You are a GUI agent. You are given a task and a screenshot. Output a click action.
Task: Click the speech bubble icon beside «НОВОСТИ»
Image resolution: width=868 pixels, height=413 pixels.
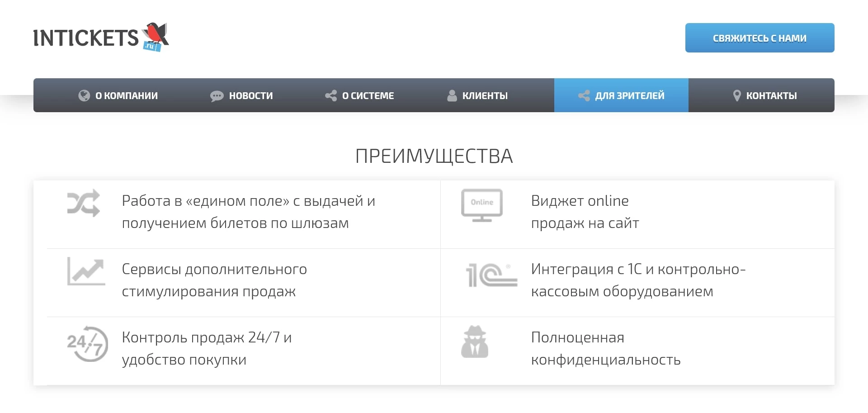(x=217, y=95)
